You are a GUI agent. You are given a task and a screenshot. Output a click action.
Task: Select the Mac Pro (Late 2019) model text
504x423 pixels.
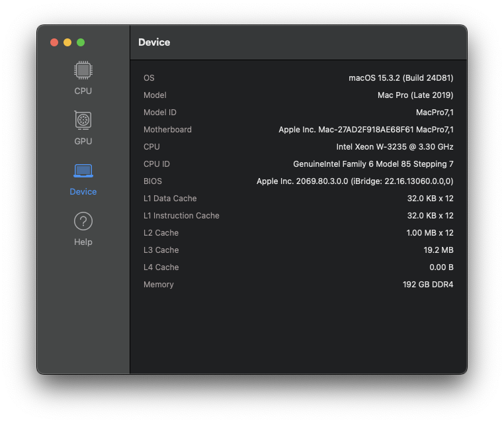pyautogui.click(x=415, y=95)
